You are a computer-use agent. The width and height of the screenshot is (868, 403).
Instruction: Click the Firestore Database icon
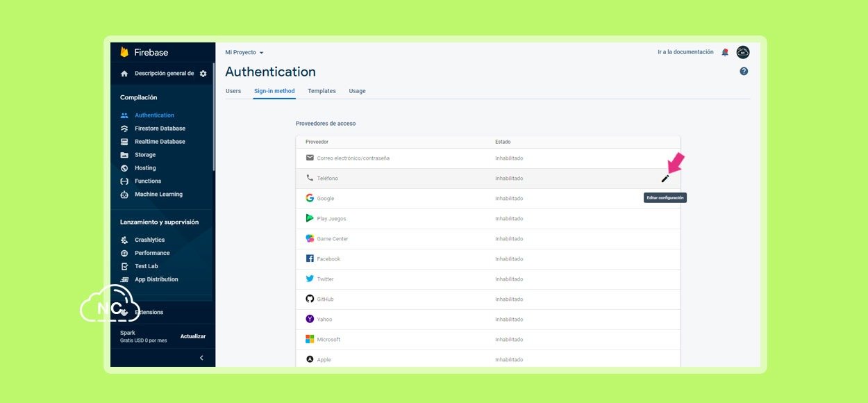[124, 129]
